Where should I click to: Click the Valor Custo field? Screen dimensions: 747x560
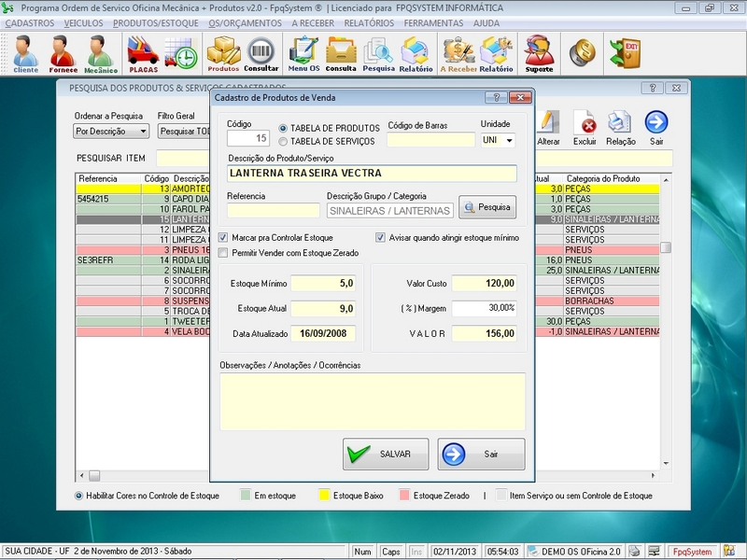point(484,284)
